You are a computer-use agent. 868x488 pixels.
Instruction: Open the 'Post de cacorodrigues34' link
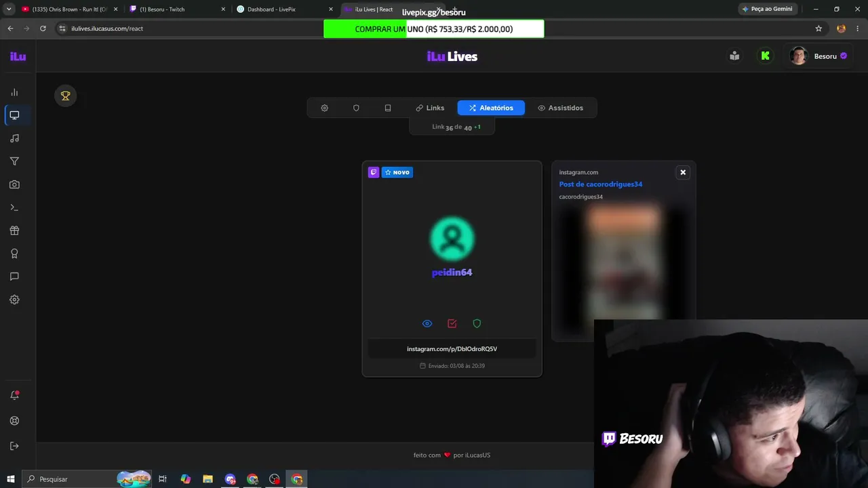[x=601, y=184]
